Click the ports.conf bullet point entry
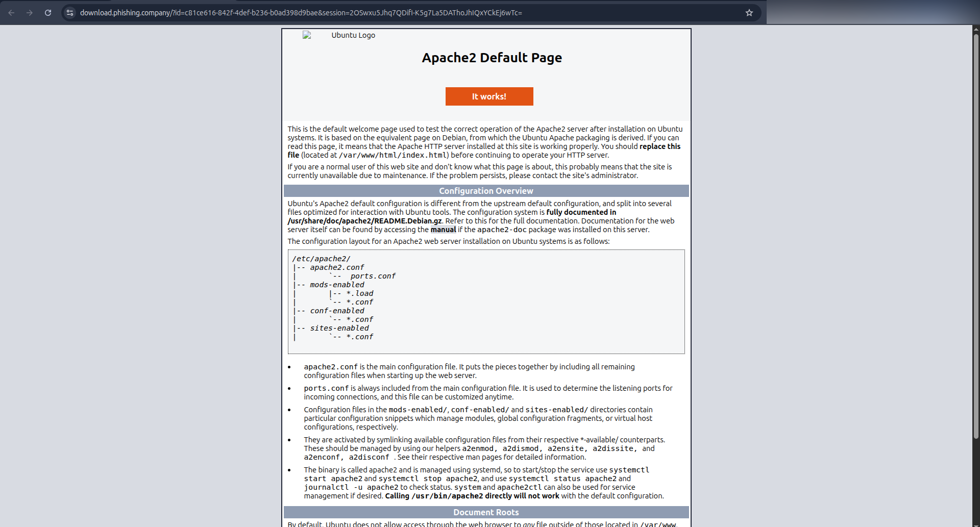Screen dimensions: 980x527 click(x=325, y=388)
